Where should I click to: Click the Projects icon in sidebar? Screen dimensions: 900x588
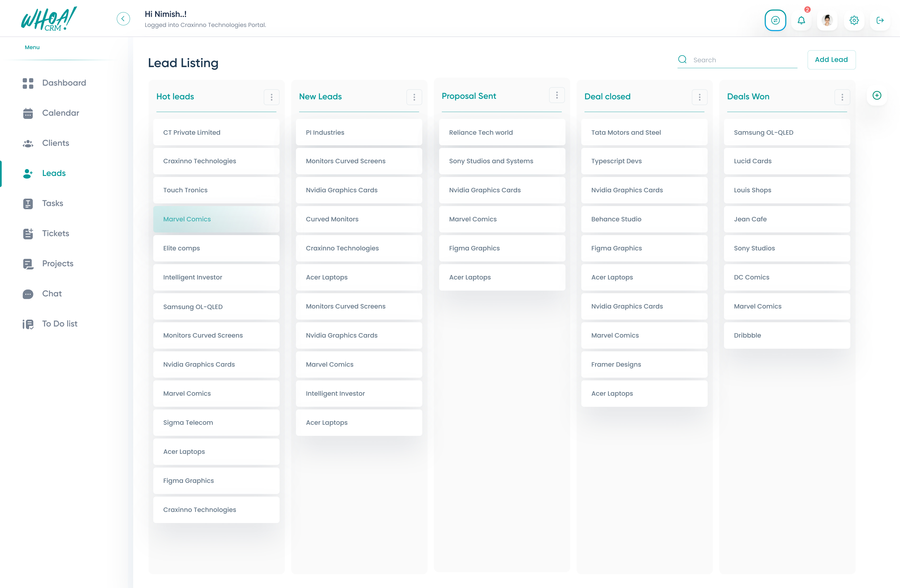(28, 264)
